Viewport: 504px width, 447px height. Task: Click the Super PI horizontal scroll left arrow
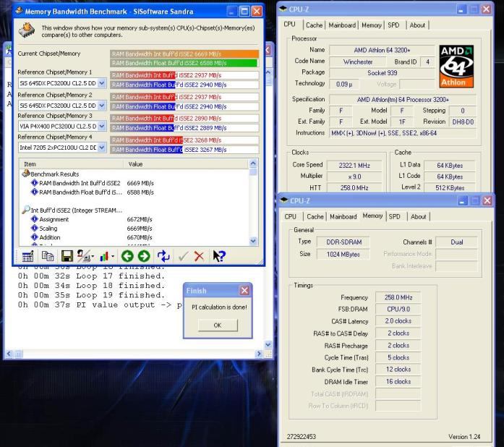click(x=9, y=354)
